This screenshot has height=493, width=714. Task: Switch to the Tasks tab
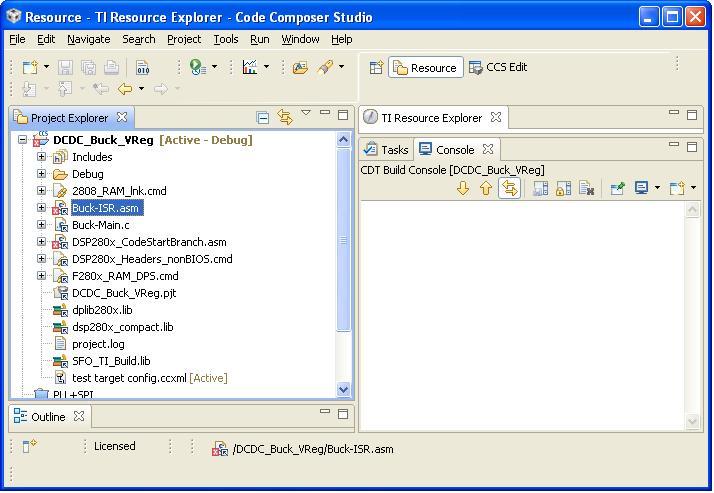point(386,150)
